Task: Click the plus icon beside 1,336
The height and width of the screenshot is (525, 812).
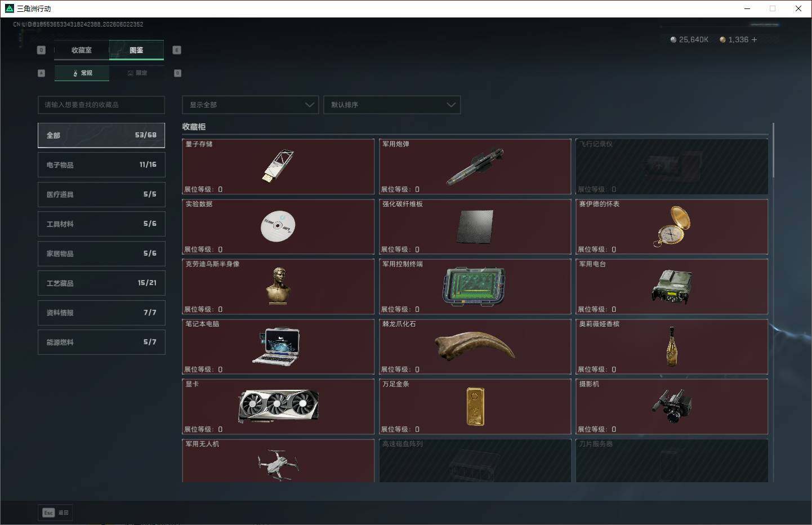Action: tap(754, 39)
